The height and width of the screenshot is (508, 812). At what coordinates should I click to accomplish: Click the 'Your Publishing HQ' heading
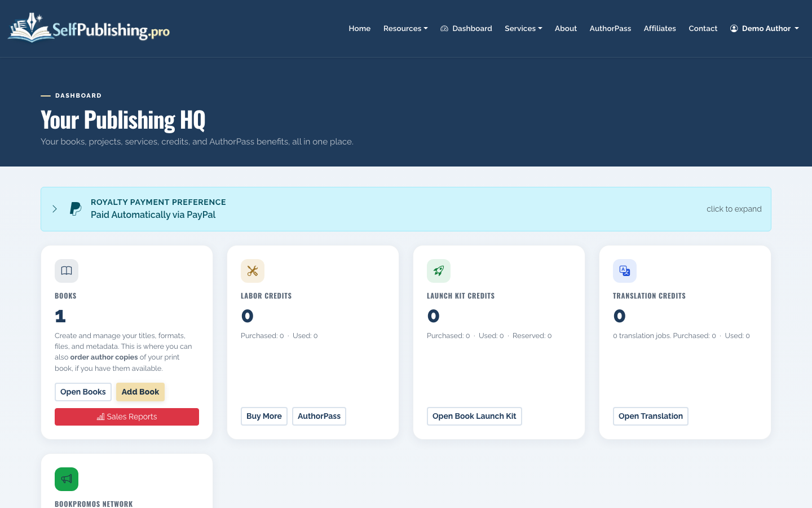click(x=123, y=120)
